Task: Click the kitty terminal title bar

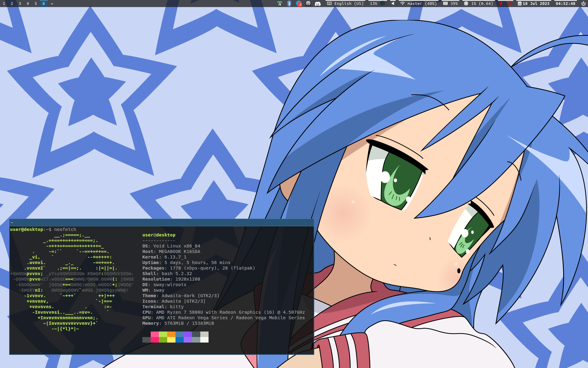Action: click(x=162, y=223)
